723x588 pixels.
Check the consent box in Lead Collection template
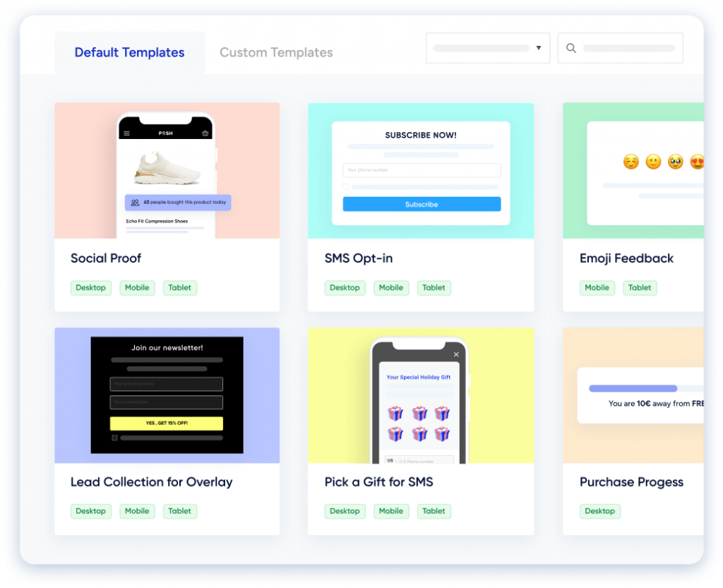pyautogui.click(x=114, y=438)
